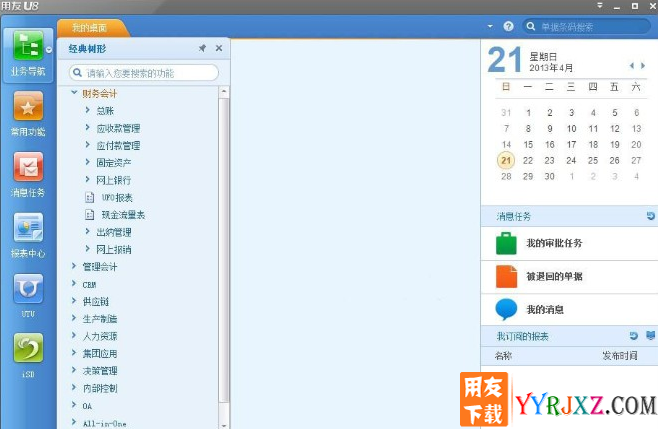Open the UFO报表 document icon
Image resolution: width=658 pixels, height=429 pixels.
[89, 197]
